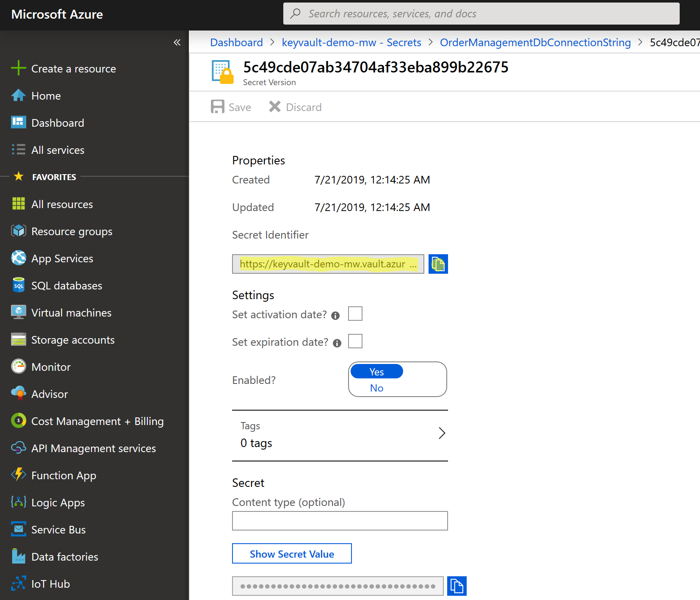Set Enabled to No
This screenshot has height=600, width=700.
376,387
